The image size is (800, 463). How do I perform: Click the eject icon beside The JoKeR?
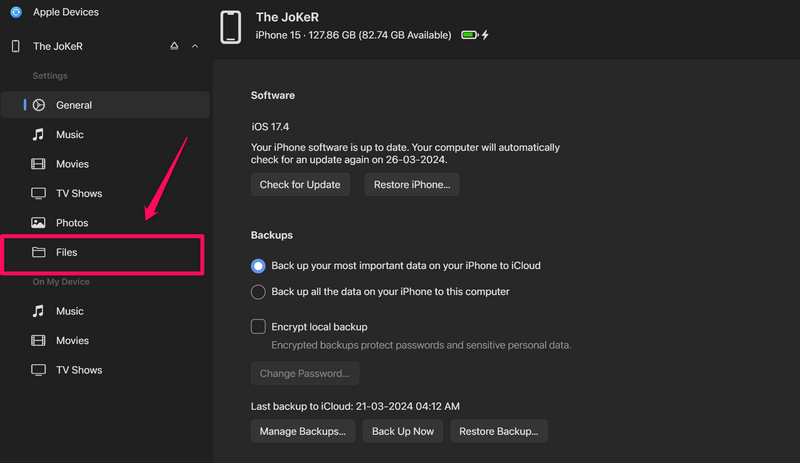point(174,46)
